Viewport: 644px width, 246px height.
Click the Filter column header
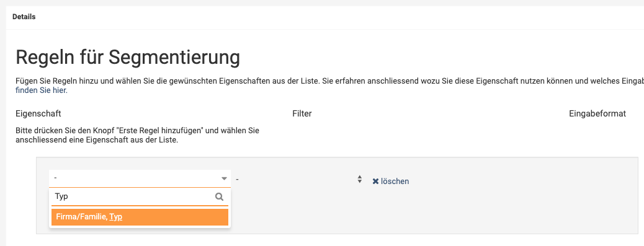302,113
